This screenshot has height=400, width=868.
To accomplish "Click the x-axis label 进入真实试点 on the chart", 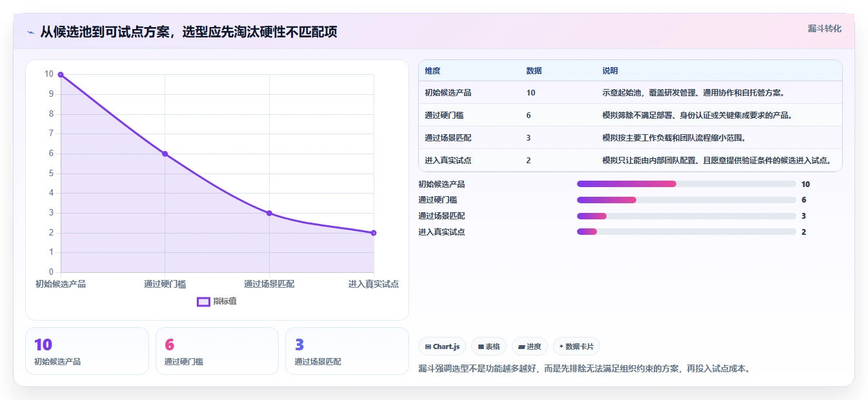I will (x=374, y=284).
